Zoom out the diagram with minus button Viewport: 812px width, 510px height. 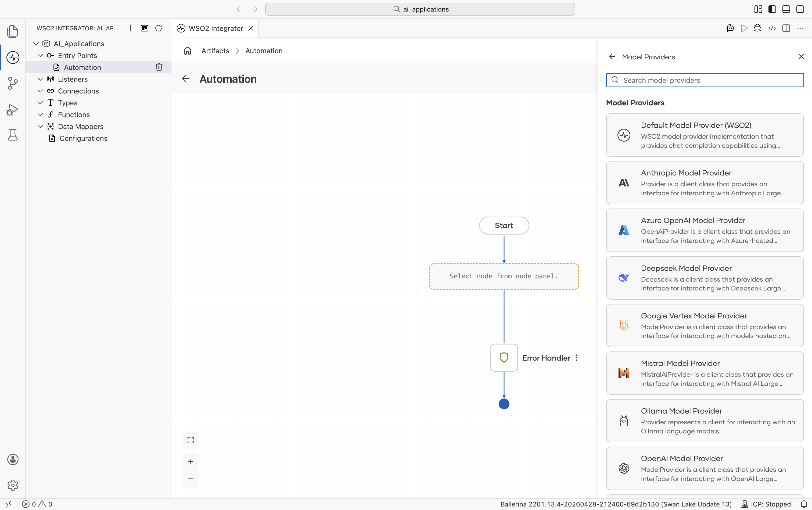(x=191, y=479)
